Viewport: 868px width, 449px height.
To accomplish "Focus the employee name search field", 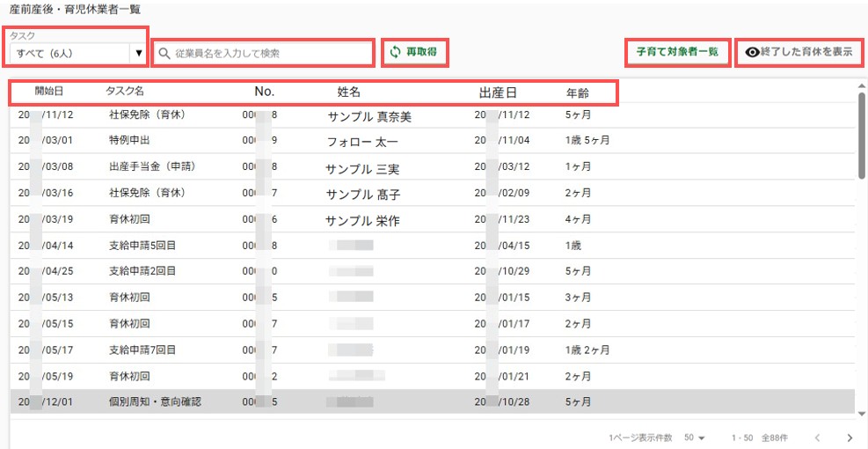I will pos(263,53).
